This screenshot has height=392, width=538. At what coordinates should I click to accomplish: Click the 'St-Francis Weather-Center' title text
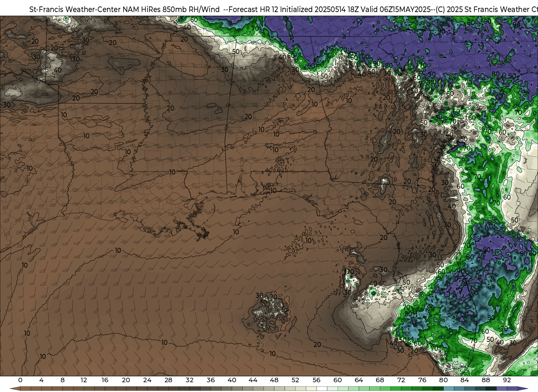click(75, 10)
